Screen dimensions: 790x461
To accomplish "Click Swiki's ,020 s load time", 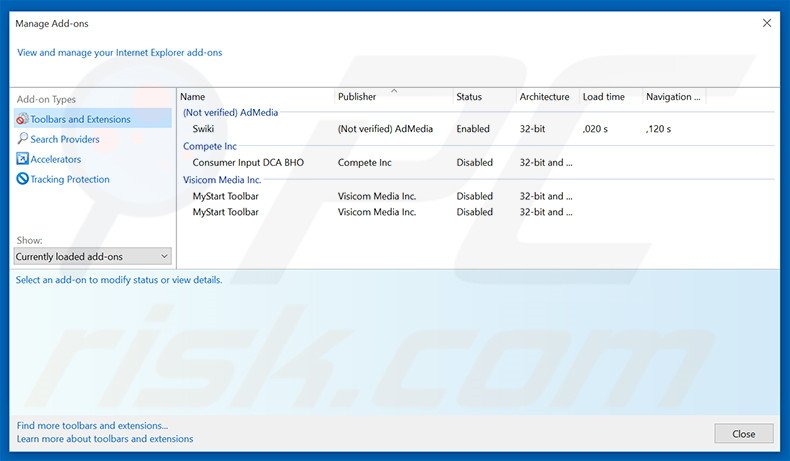I will [x=595, y=128].
